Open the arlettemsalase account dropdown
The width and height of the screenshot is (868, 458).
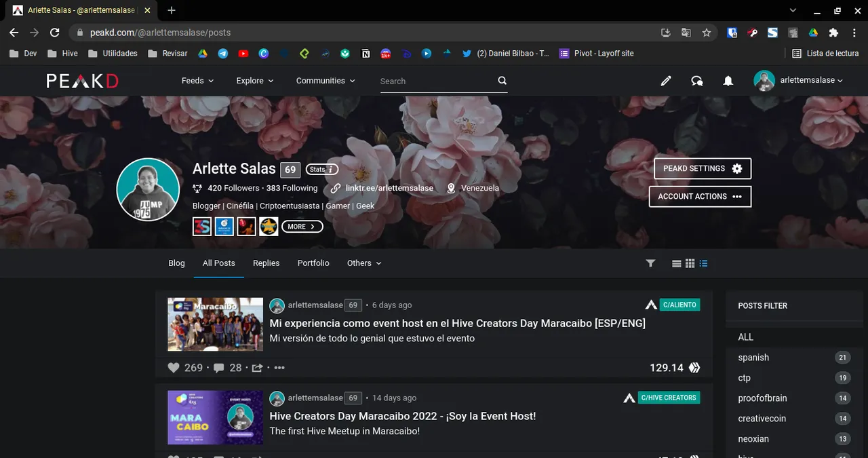[x=798, y=80]
